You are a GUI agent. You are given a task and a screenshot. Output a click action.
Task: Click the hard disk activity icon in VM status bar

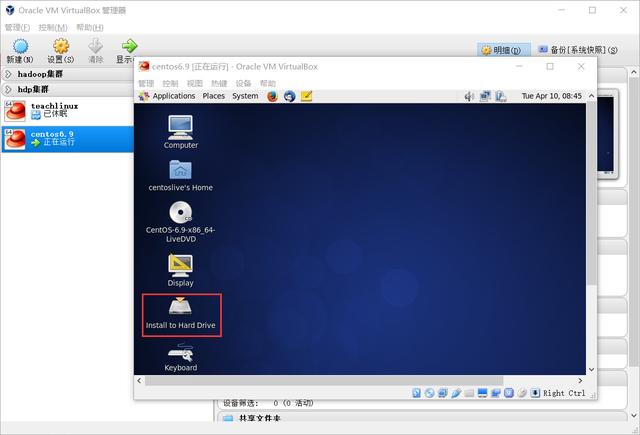(x=416, y=393)
